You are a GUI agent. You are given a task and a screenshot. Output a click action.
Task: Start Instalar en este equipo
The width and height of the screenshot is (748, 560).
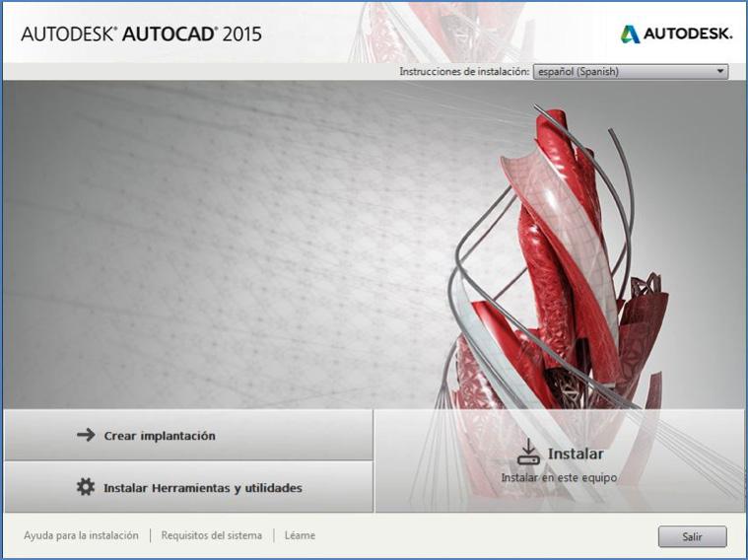[x=560, y=460]
